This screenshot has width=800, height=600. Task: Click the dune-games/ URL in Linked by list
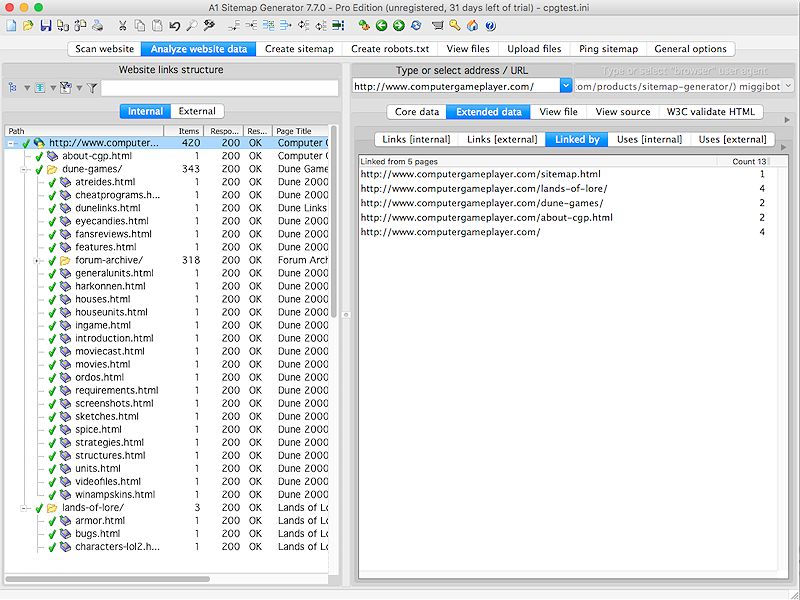(x=482, y=203)
